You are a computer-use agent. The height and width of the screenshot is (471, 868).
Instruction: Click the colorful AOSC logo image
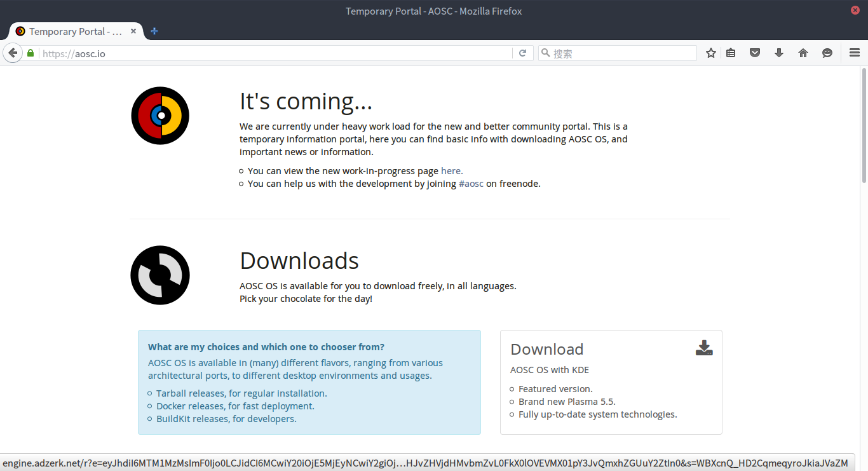point(160,116)
